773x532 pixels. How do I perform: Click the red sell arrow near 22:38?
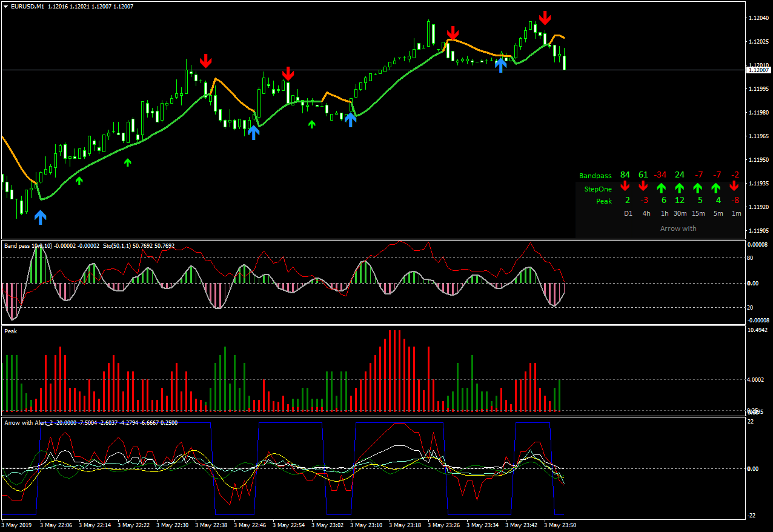(x=206, y=61)
